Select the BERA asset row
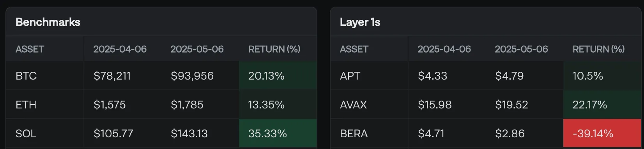The image size is (644, 149). [486, 133]
